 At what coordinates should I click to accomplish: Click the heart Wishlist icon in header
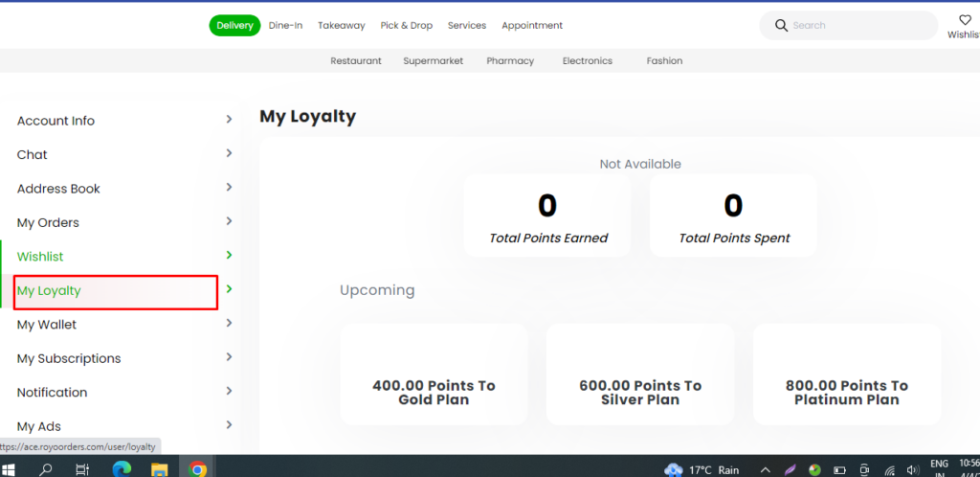click(x=965, y=20)
